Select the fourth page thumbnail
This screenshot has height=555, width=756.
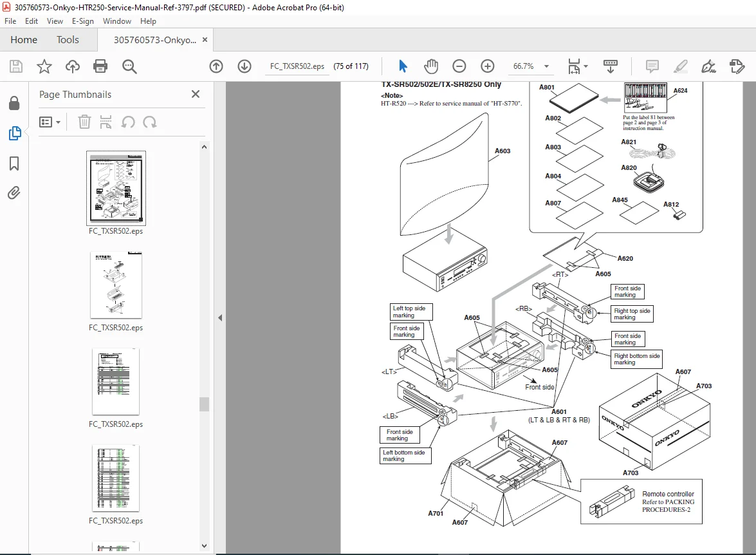116,478
